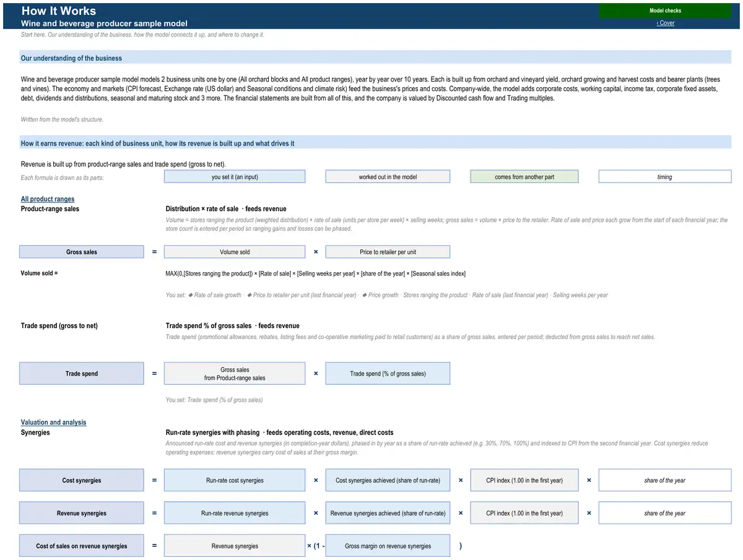The image size is (743, 560).
Task: Click "share of the year" in Revenue synergies row
Action: (x=665, y=513)
